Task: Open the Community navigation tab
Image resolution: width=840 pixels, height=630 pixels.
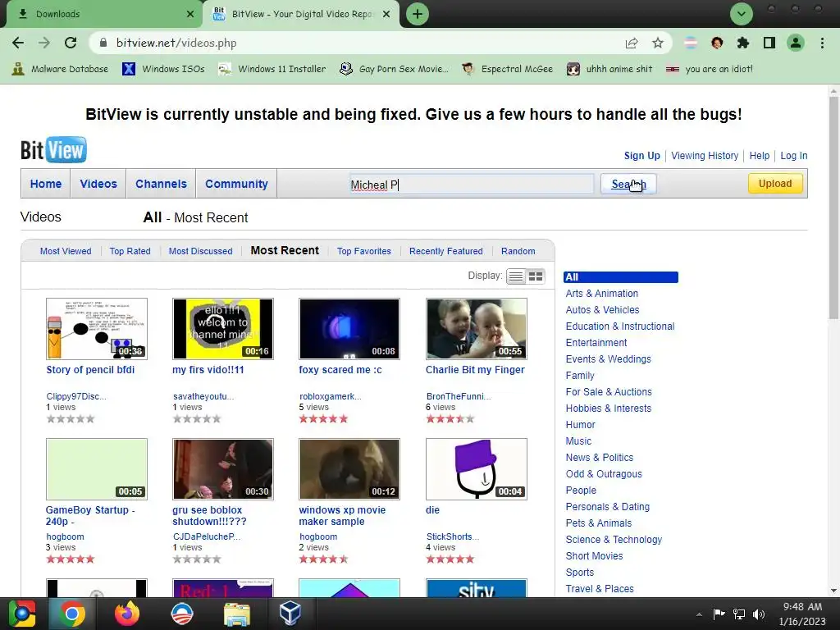Action: pos(236,184)
